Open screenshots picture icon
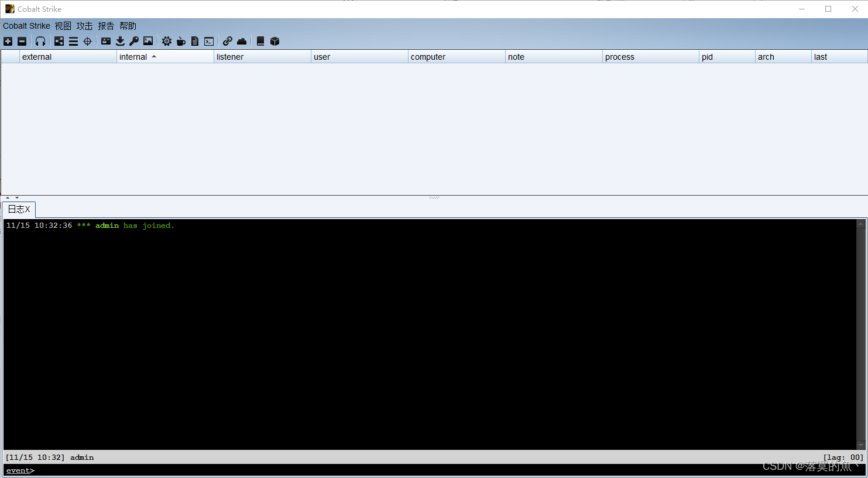 pos(148,41)
